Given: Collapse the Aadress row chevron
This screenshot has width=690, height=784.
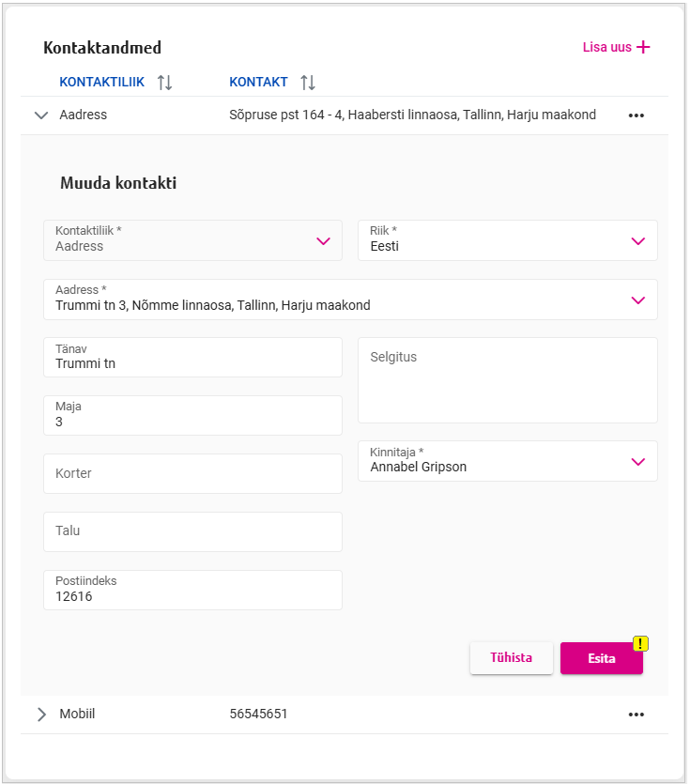Looking at the screenshot, I should click(x=41, y=115).
